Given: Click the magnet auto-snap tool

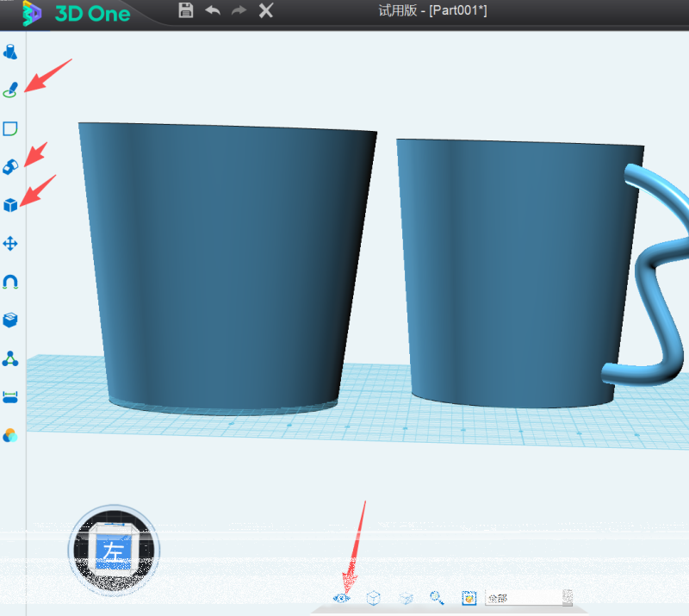Looking at the screenshot, I should point(10,282).
